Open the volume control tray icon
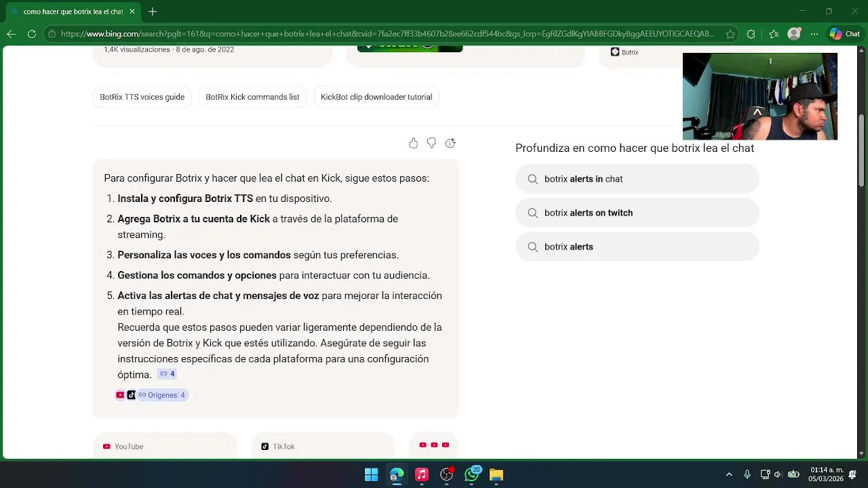868x488 pixels. click(778, 474)
